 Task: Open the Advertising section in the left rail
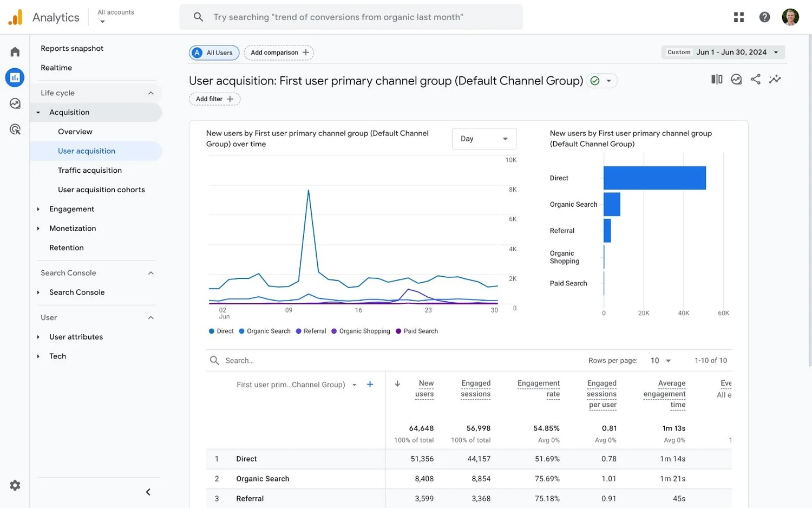point(15,129)
